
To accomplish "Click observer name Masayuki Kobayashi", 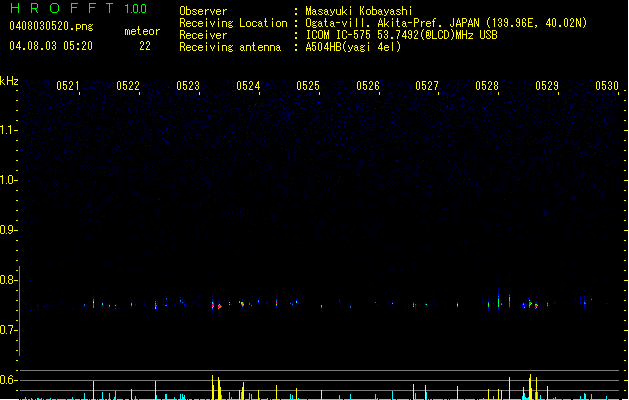I will pos(359,11).
